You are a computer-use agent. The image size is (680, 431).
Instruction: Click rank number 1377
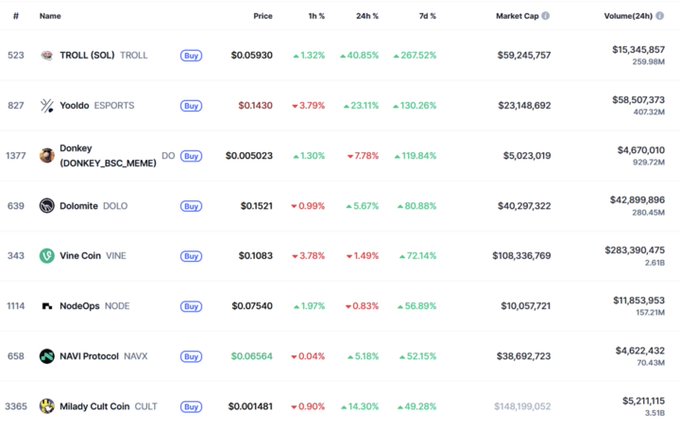16,156
